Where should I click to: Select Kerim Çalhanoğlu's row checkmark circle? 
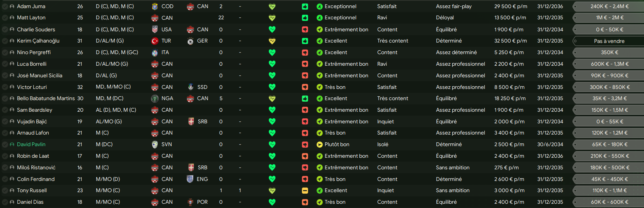5,41
